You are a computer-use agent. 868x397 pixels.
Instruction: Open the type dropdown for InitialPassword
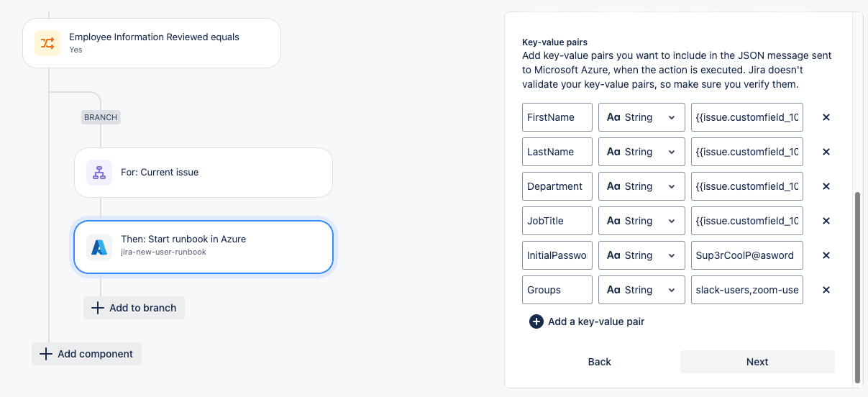coord(641,255)
